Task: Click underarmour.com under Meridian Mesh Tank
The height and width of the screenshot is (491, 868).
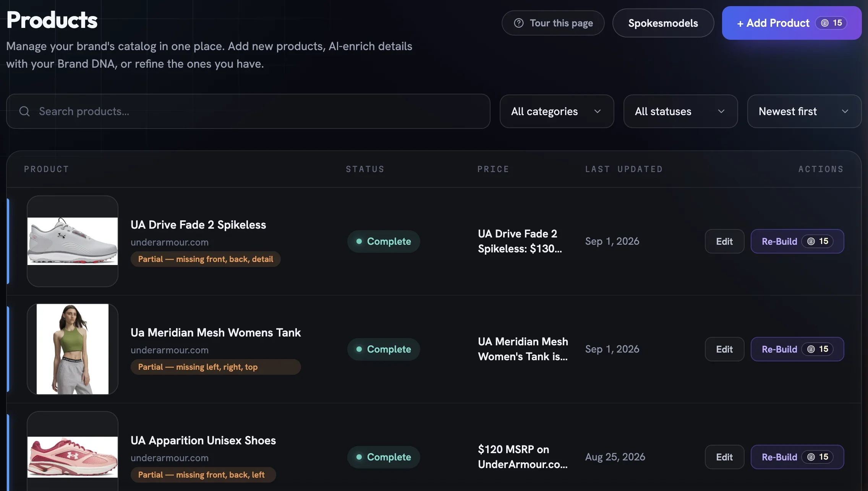Action: [x=170, y=350]
